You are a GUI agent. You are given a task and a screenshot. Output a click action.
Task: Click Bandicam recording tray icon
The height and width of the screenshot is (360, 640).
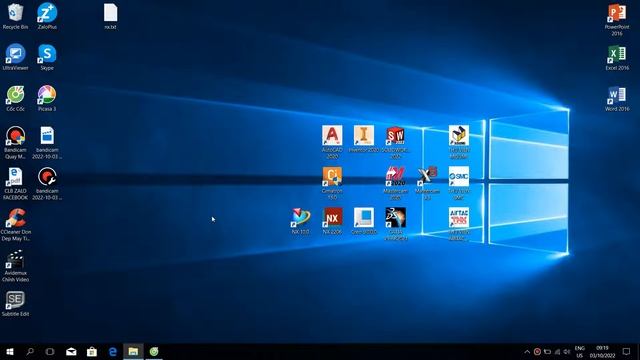pos(537,352)
